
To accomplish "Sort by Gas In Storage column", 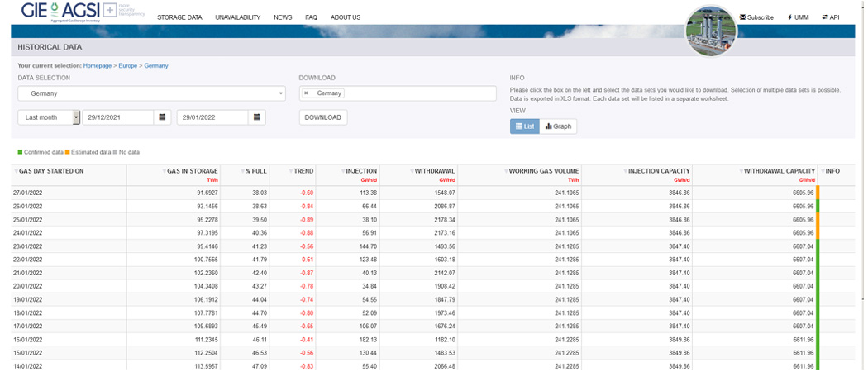I will tap(190, 172).
